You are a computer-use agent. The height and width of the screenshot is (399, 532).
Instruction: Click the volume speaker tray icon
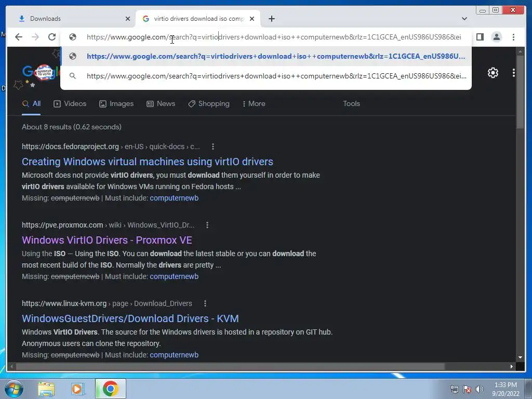[480, 389]
